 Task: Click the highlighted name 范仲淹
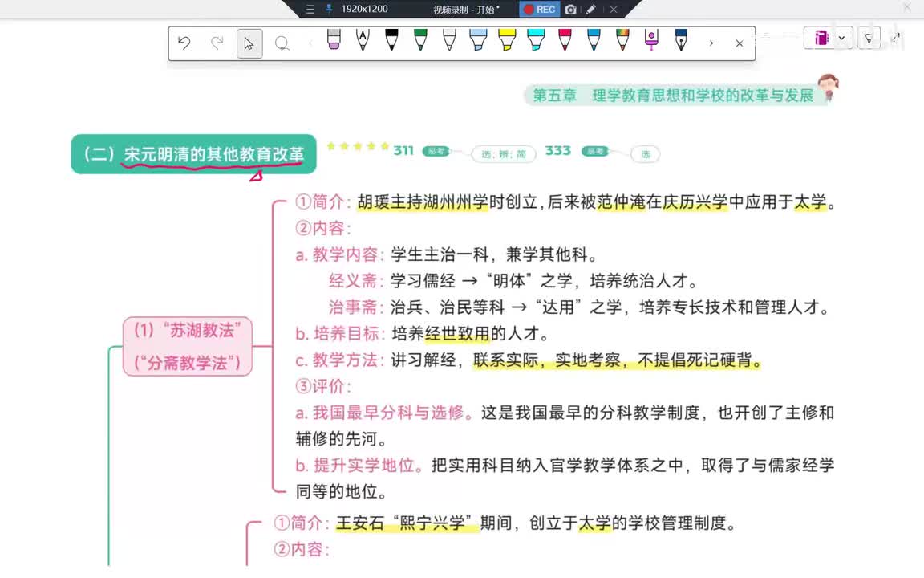[621, 201]
